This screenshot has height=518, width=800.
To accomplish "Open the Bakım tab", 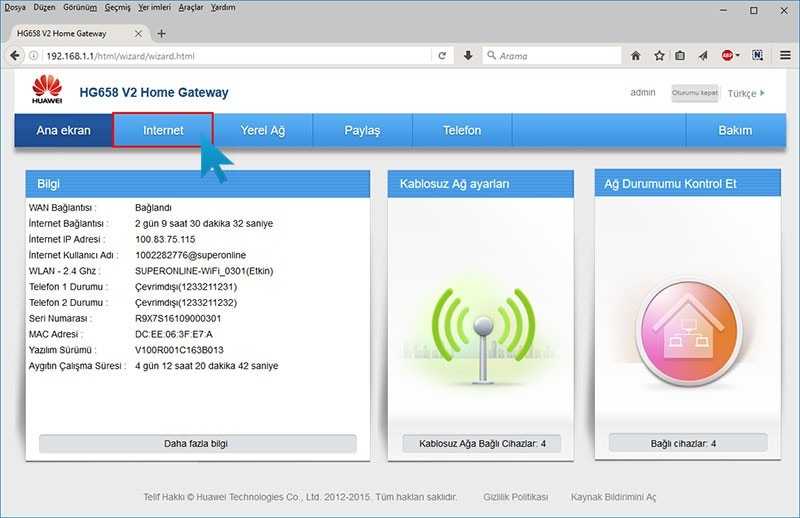I will (x=735, y=130).
